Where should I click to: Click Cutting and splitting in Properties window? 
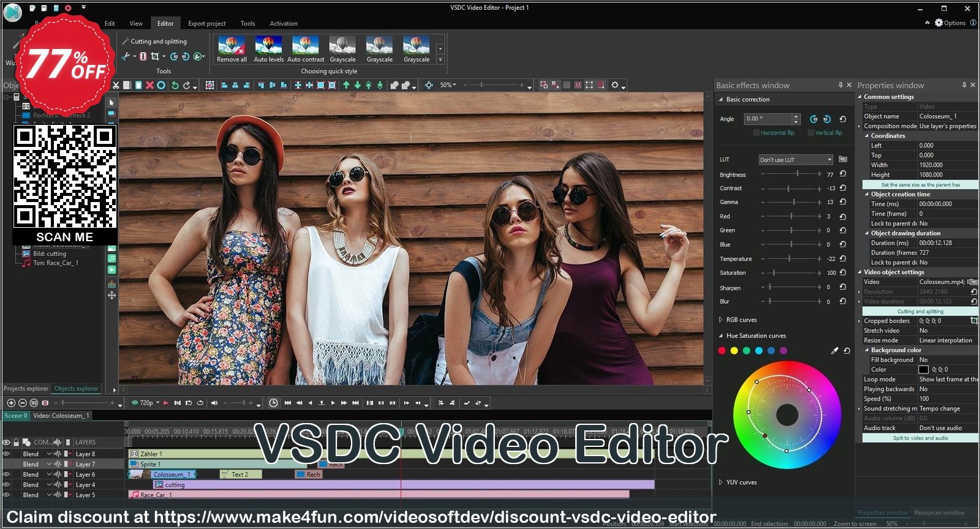coord(920,311)
